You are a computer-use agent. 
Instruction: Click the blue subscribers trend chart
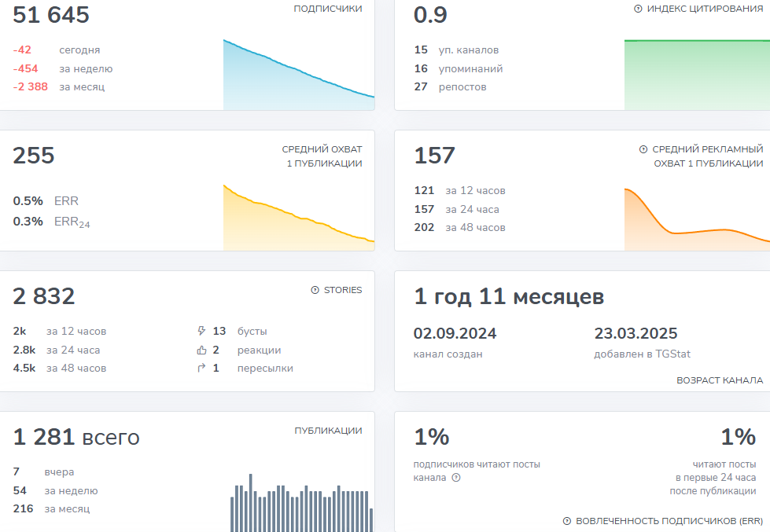[x=299, y=75]
